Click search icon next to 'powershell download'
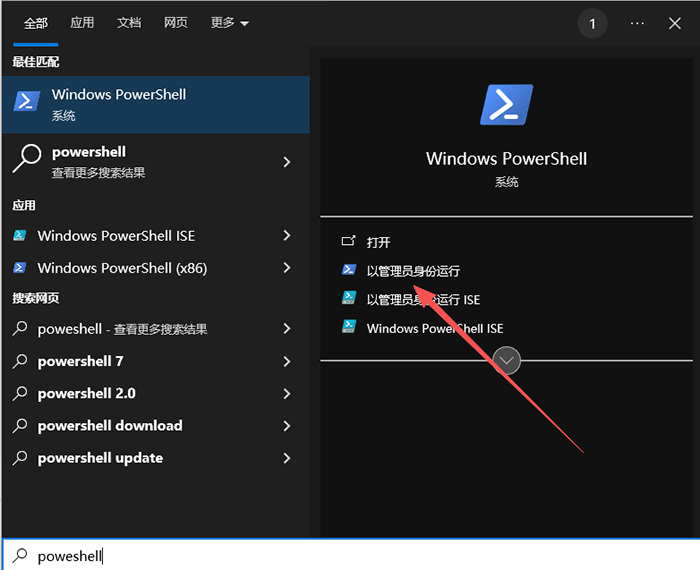 pos(20,425)
